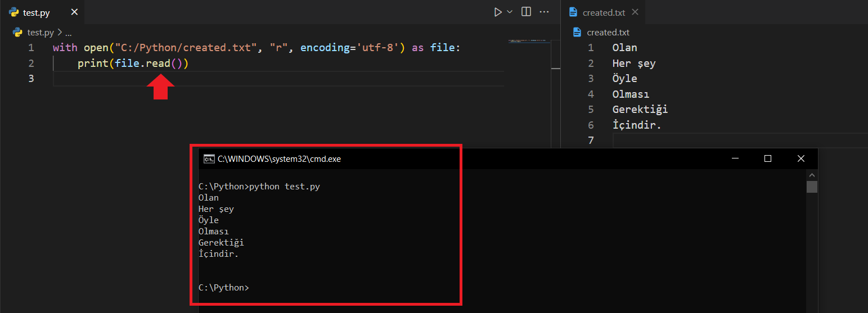Switch to the test.py tab
This screenshot has height=313, width=868.
point(36,12)
